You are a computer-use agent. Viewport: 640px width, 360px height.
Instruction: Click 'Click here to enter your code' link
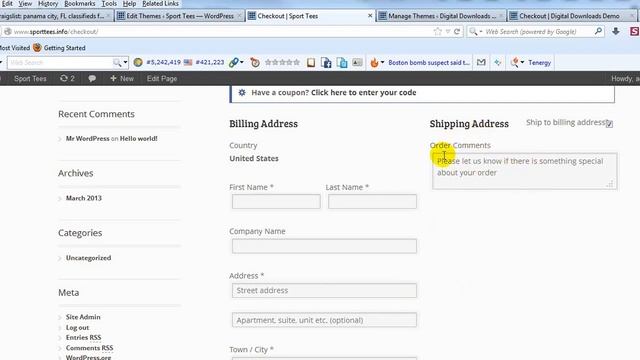click(364, 93)
